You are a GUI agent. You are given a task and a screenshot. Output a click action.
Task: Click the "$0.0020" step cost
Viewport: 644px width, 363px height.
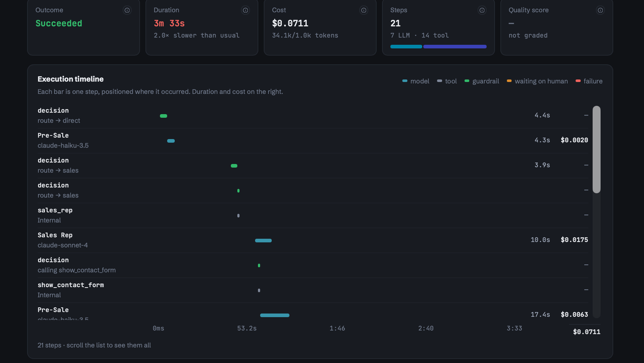point(575,140)
